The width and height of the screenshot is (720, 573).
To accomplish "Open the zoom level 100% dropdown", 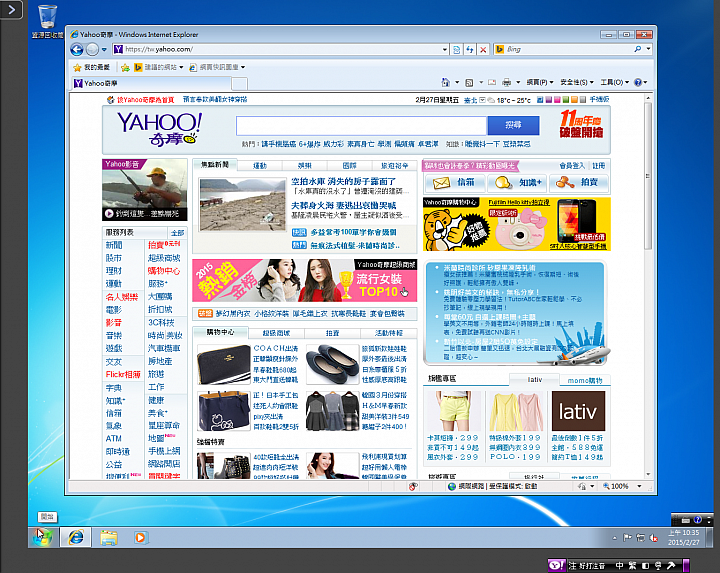I will [639, 486].
